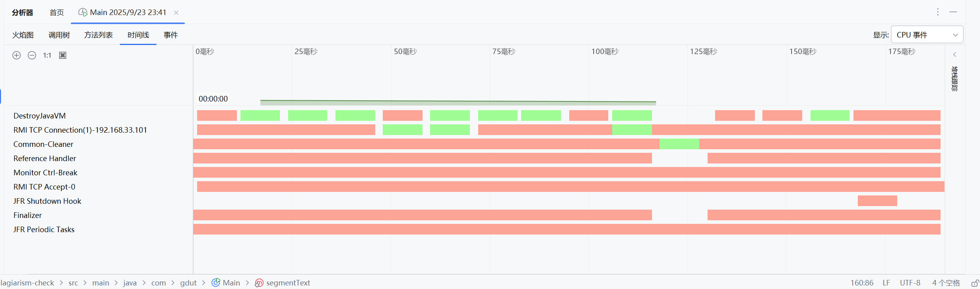Switch to the 调用树 tab
This screenshot has width=980, height=289.
pos(59,35)
